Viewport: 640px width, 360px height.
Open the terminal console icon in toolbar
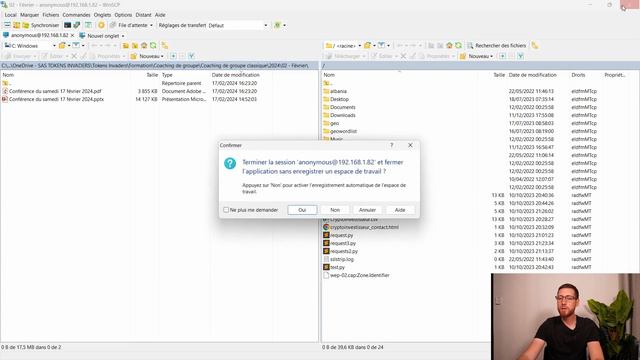67,25
